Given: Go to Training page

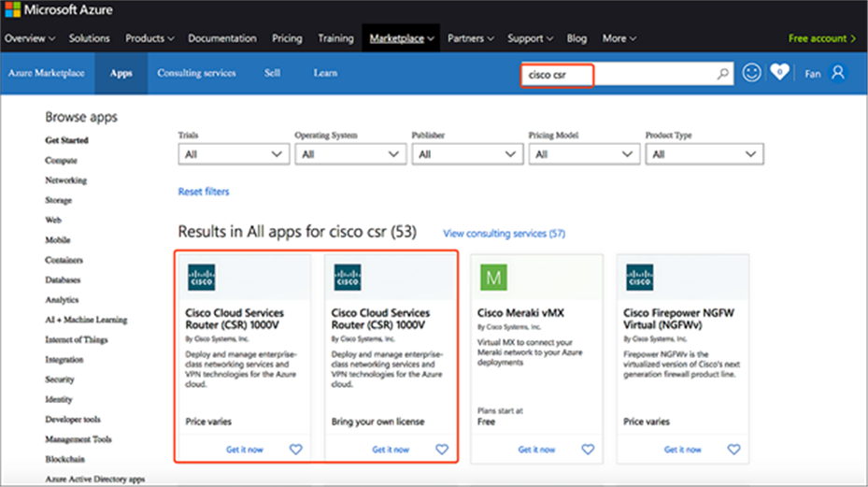Looking at the screenshot, I should (335, 38).
